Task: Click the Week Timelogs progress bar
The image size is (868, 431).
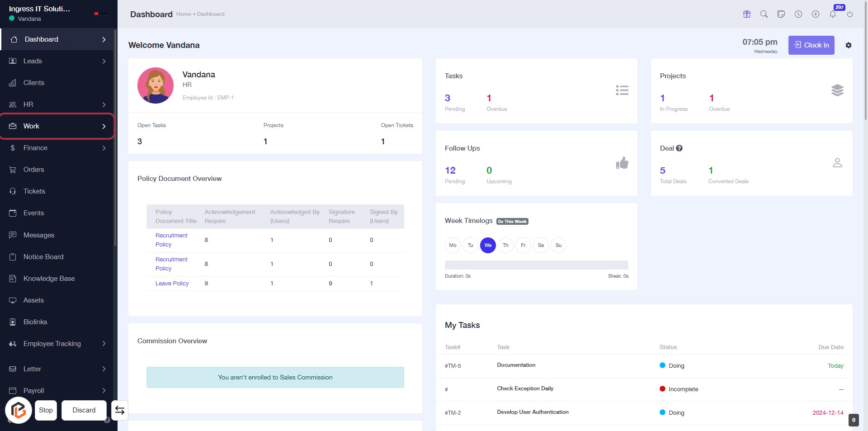Action: coord(536,265)
